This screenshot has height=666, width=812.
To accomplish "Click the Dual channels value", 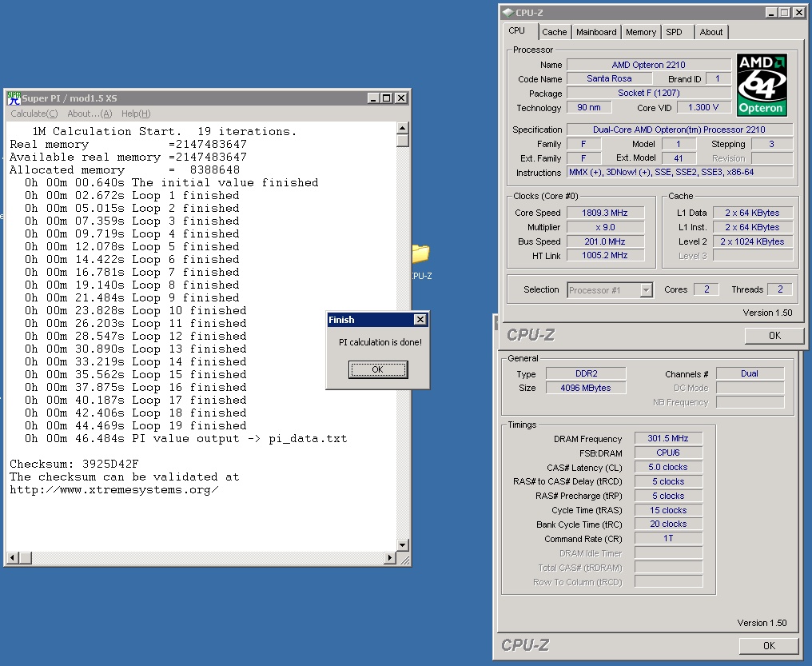I will (750, 373).
